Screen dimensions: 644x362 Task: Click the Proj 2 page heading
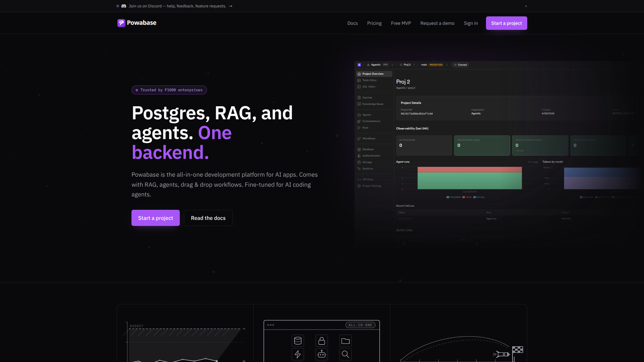(x=403, y=82)
